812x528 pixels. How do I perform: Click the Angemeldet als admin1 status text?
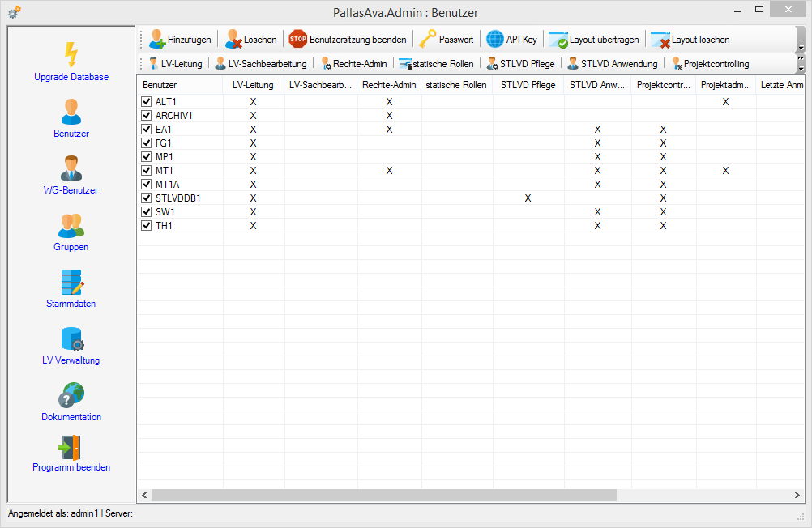coord(53,513)
